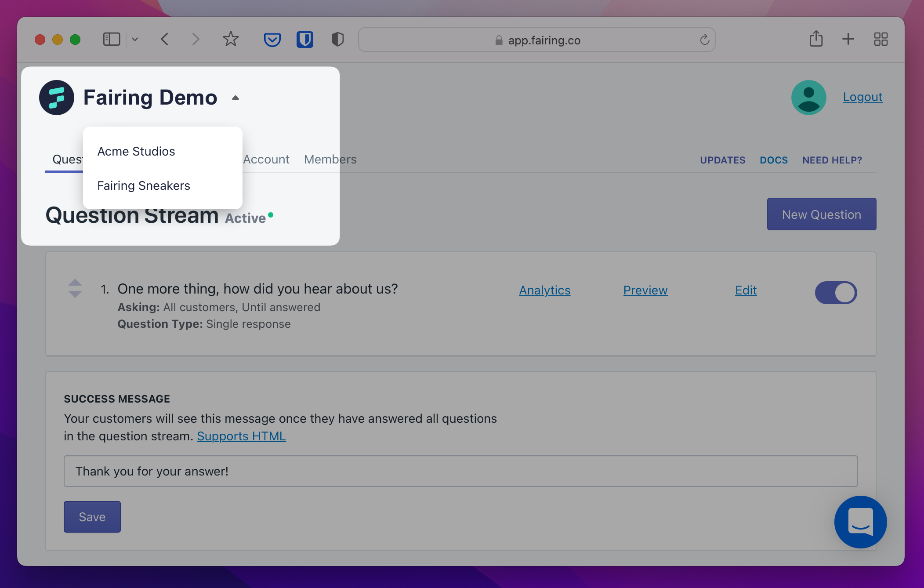The image size is (924, 588).
Task: Move question up with reorder arrow
Action: [x=75, y=282]
